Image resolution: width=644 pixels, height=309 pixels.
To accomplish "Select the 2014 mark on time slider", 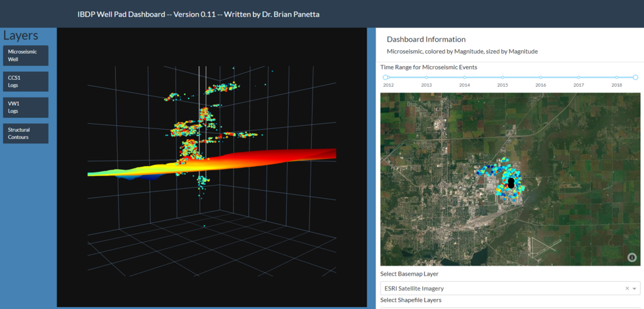I will [x=465, y=77].
